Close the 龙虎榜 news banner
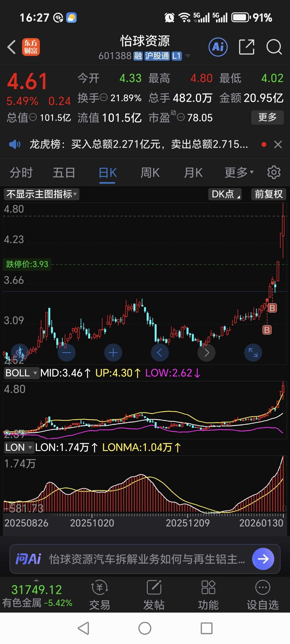290x644 pixels. pos(278,145)
